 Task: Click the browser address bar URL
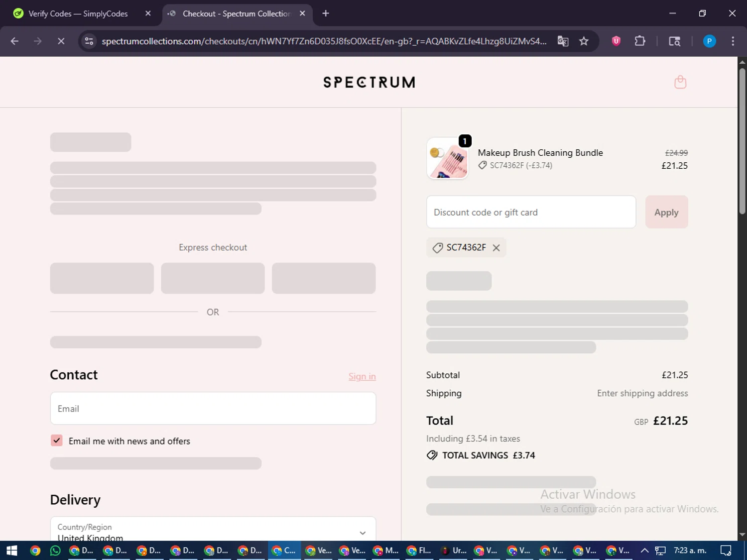click(x=324, y=41)
